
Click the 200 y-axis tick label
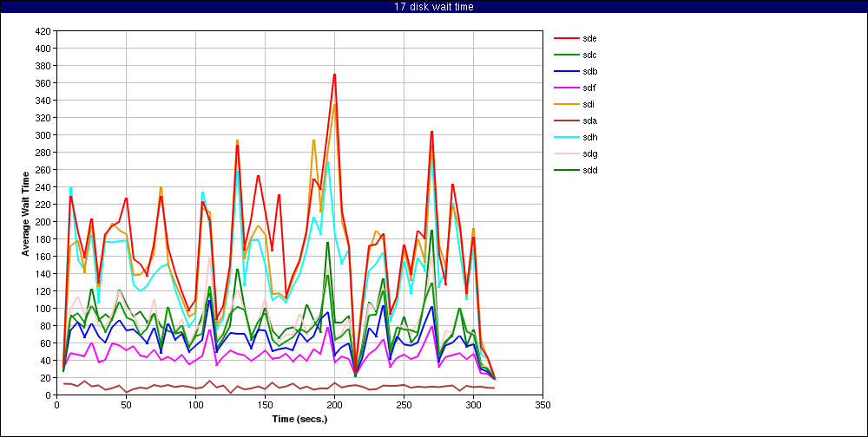43,222
